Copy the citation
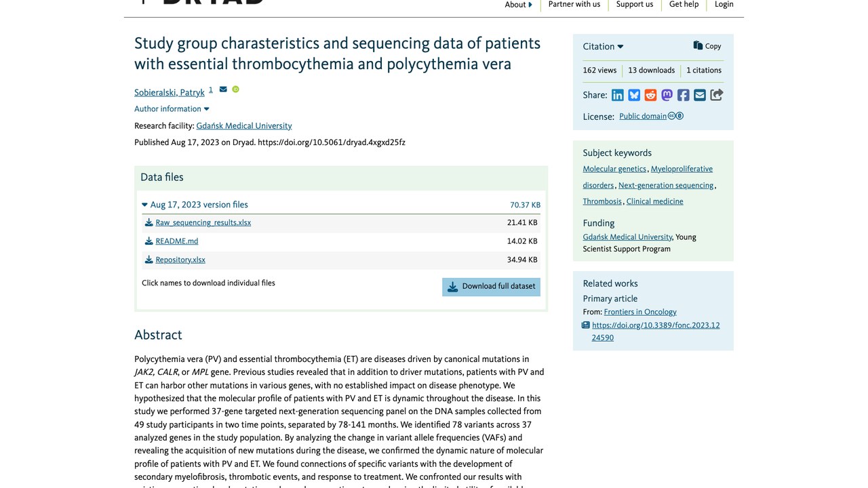 tap(707, 46)
